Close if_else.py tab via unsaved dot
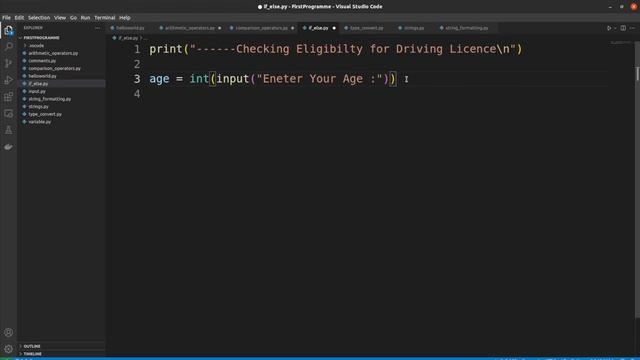This screenshot has width=640, height=360. click(x=334, y=28)
